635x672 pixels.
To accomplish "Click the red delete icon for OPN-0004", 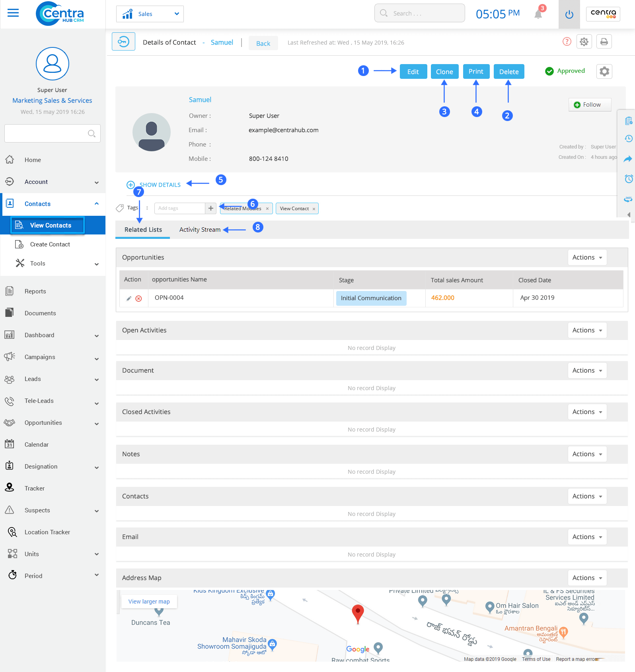I will pyautogui.click(x=138, y=299).
